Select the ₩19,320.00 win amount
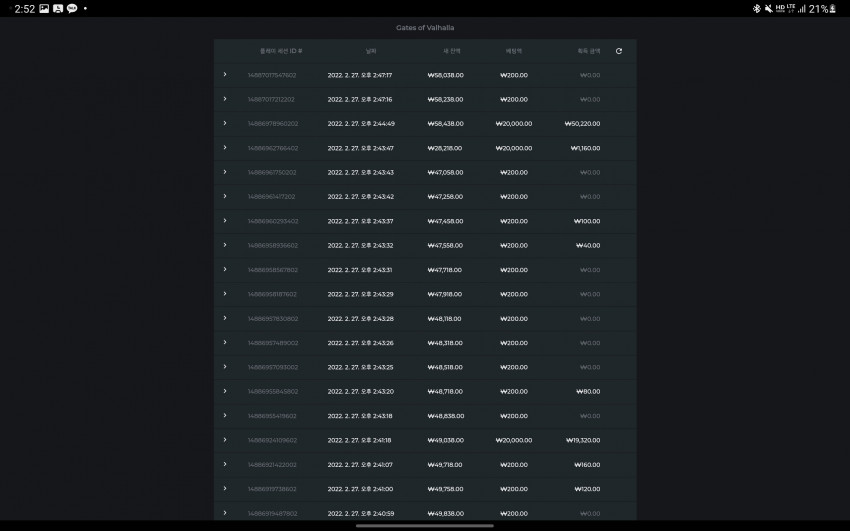Image resolution: width=850 pixels, height=531 pixels. [583, 441]
